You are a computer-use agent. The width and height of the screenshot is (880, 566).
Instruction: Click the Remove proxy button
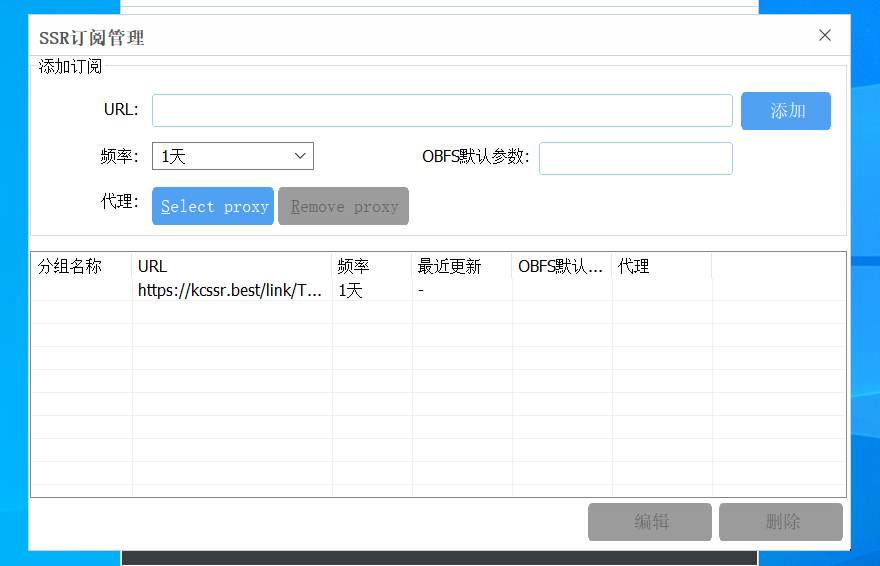[343, 206]
